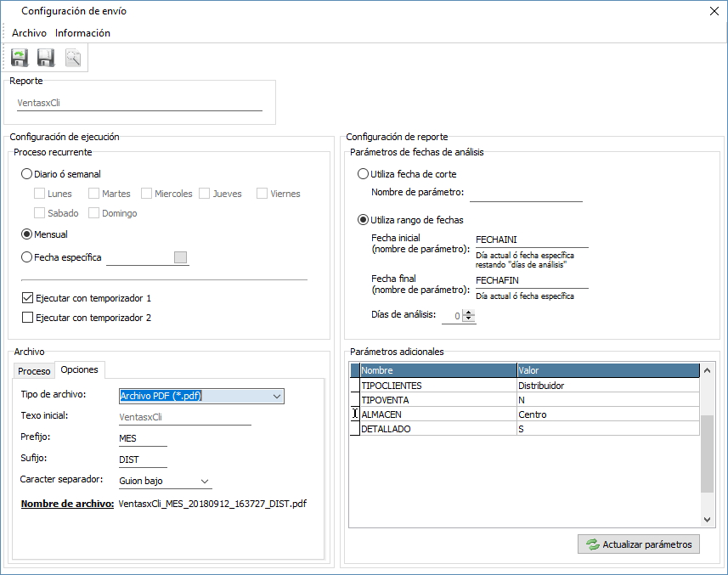The image size is (728, 575).
Task: Click the date picker button beside Fecha específica
Action: [180, 257]
